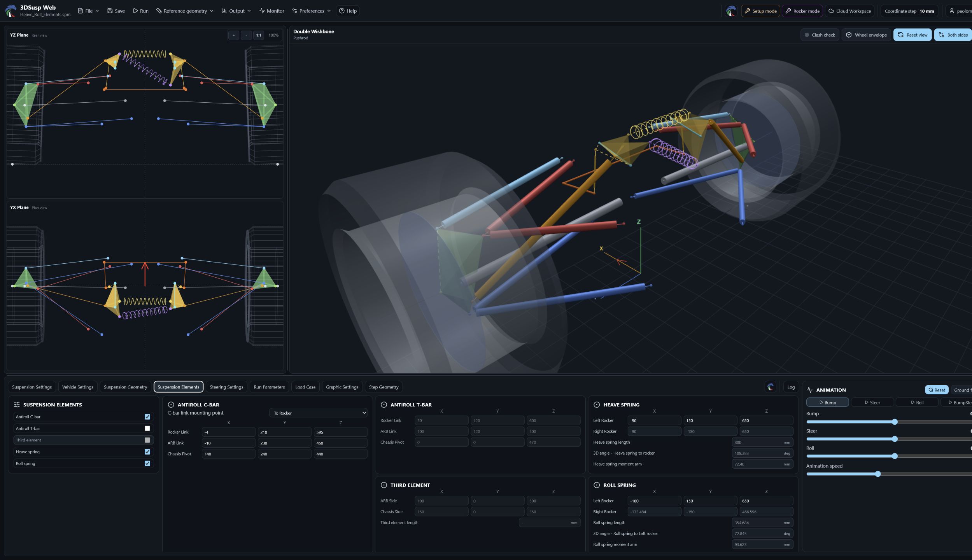Click the Save disk icon
The width and height of the screenshot is (972, 560).
coord(110,11)
